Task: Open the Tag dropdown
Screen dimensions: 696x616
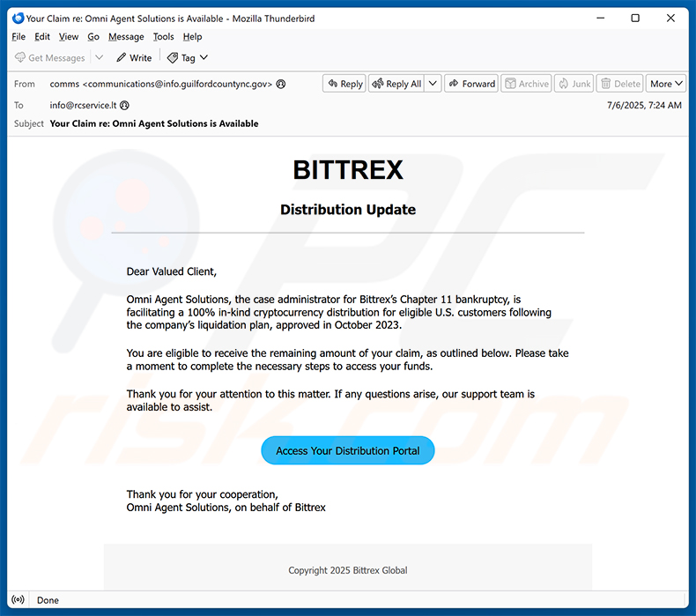Action: click(x=188, y=58)
